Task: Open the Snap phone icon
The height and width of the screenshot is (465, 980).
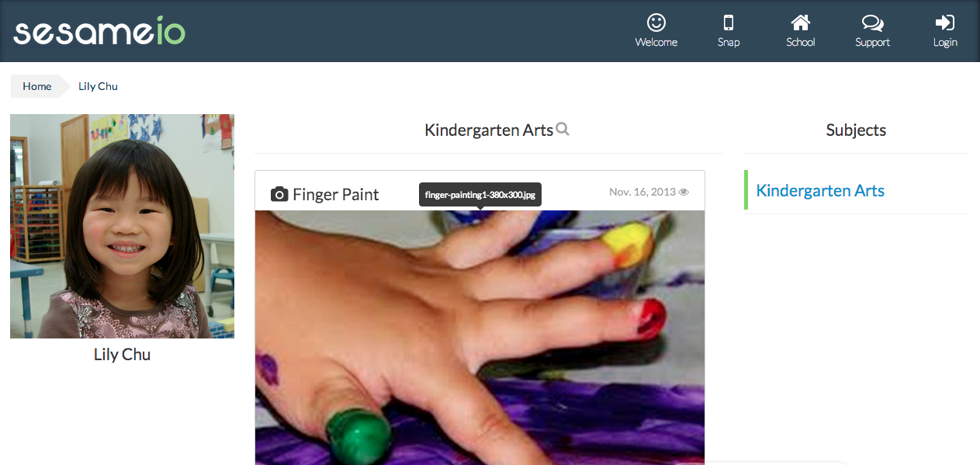Action: (x=729, y=23)
